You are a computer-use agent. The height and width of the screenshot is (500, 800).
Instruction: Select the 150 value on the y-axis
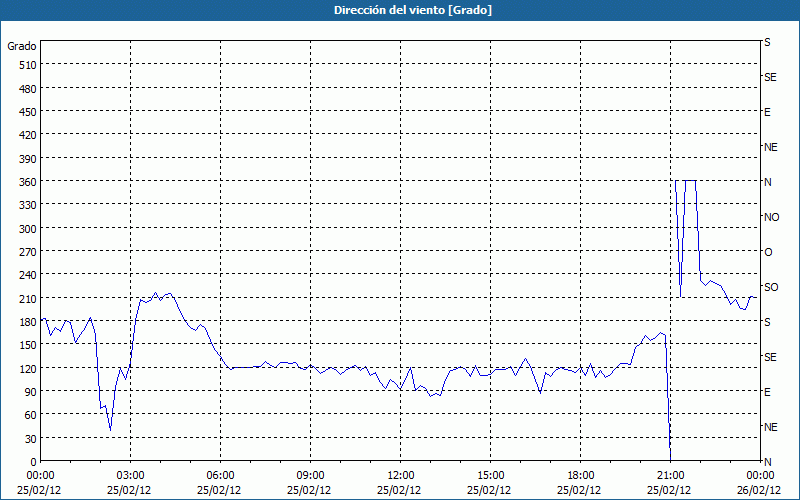click(28, 345)
